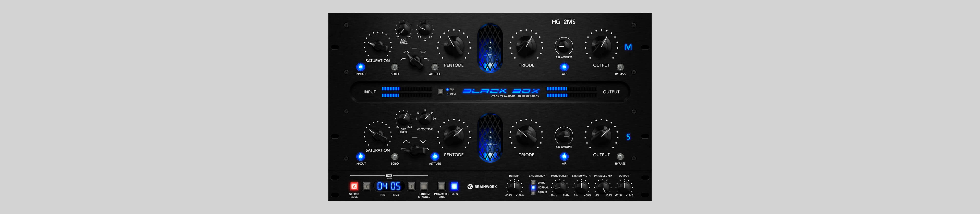Viewport: 980px width, 214px height.
Task: Click the Mid channel SATURATION knob
Action: click(x=377, y=46)
